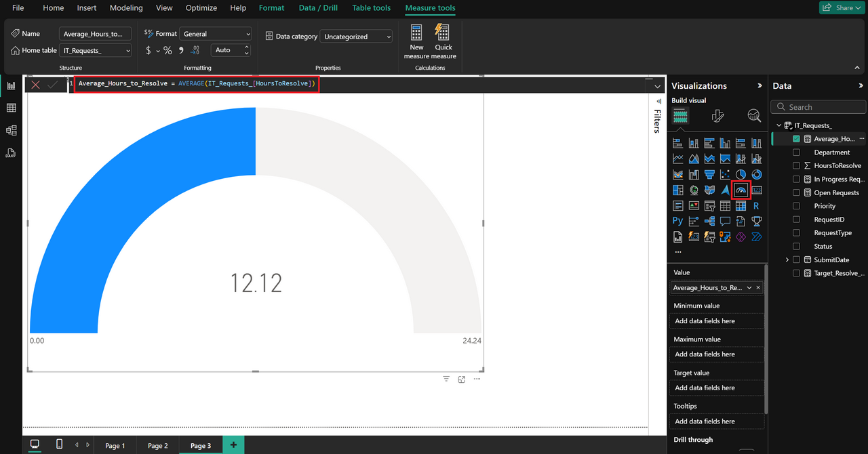
Task: Open the Modeling ribbon tab
Action: pos(126,8)
